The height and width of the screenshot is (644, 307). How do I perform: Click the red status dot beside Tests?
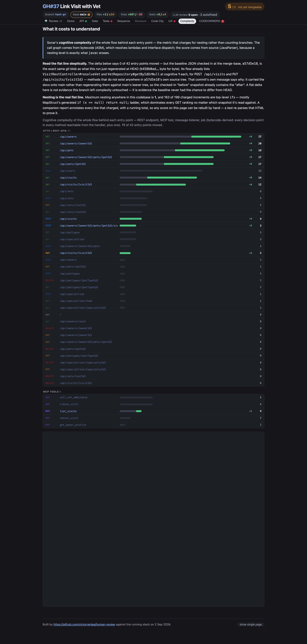point(111,21)
